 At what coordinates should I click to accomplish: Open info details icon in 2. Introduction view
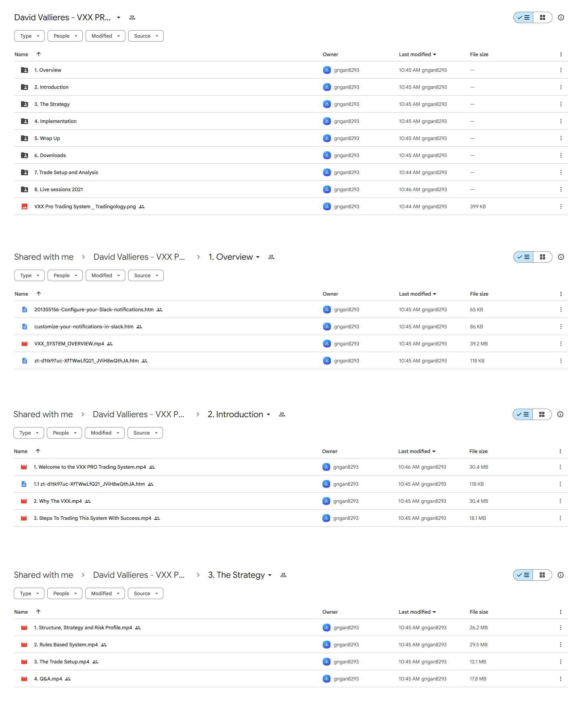click(x=560, y=414)
